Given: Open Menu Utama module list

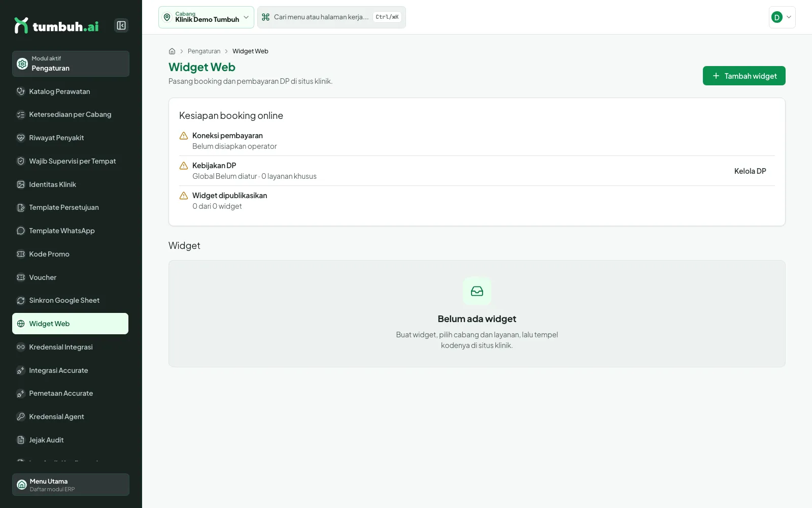Looking at the screenshot, I should pyautogui.click(x=71, y=485).
